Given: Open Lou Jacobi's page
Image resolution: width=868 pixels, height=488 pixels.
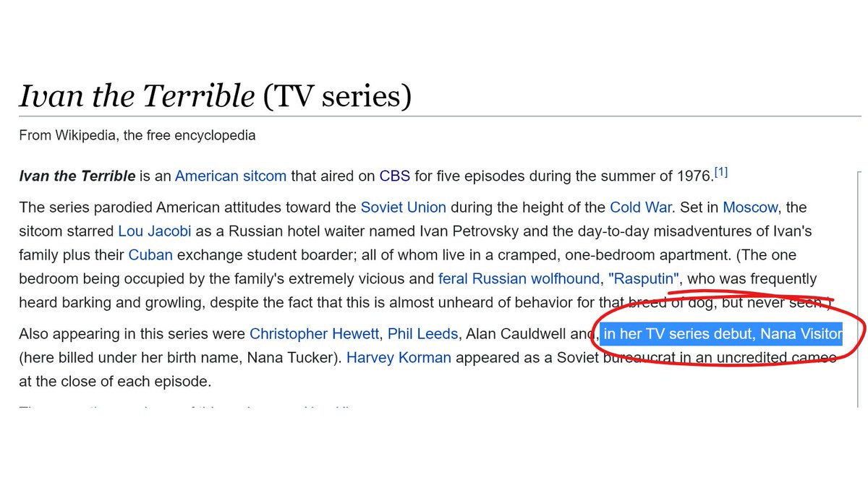Looking at the screenshot, I should 154,231.
